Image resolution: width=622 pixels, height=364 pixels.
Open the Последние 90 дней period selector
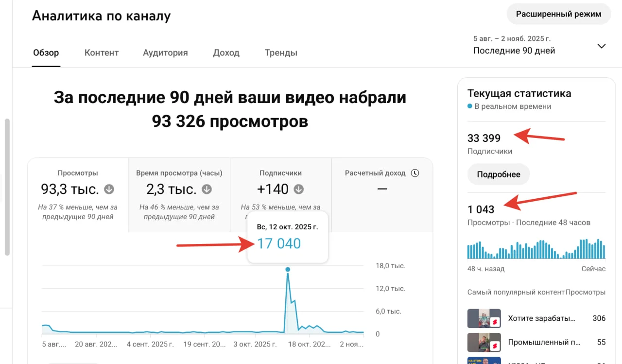click(514, 51)
